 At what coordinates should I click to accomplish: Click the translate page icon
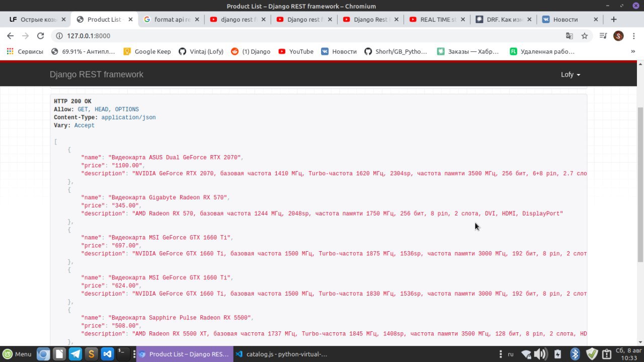pyautogui.click(x=570, y=36)
